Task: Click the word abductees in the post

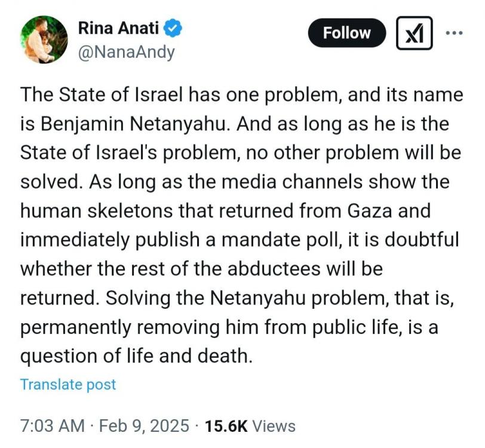Action: click(x=274, y=269)
